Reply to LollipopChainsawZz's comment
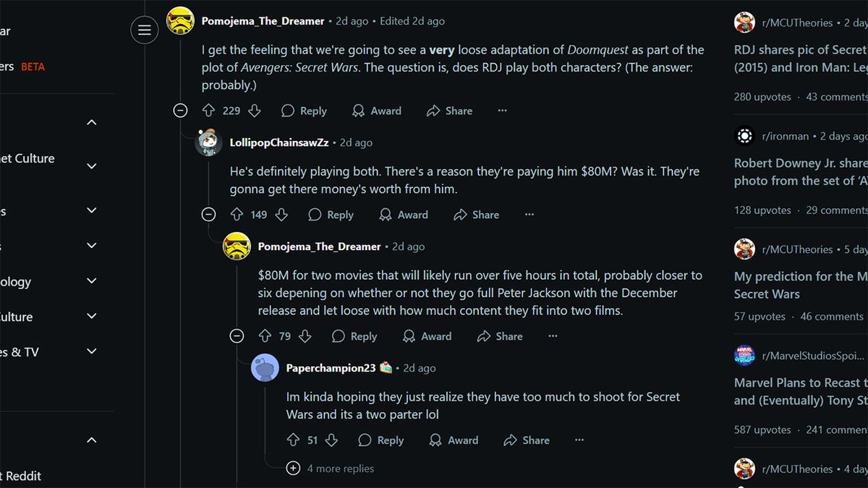Viewport: 868px width, 488px height. pos(331,215)
